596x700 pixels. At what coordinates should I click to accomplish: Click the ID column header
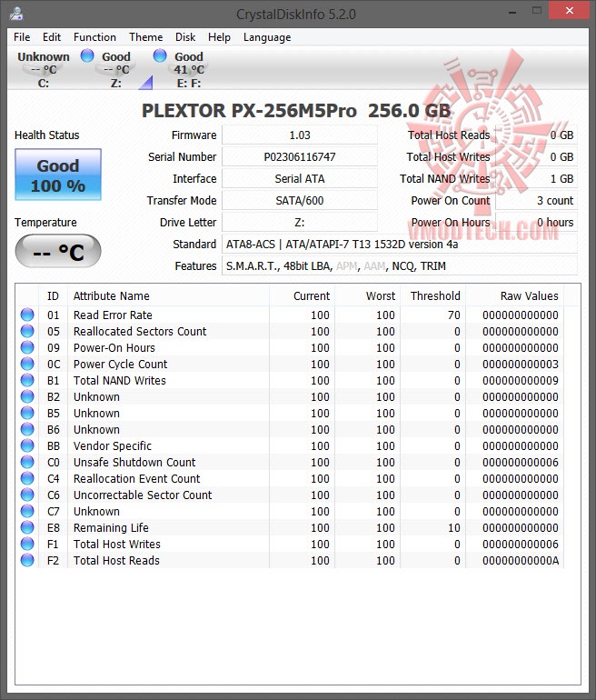[x=53, y=296]
